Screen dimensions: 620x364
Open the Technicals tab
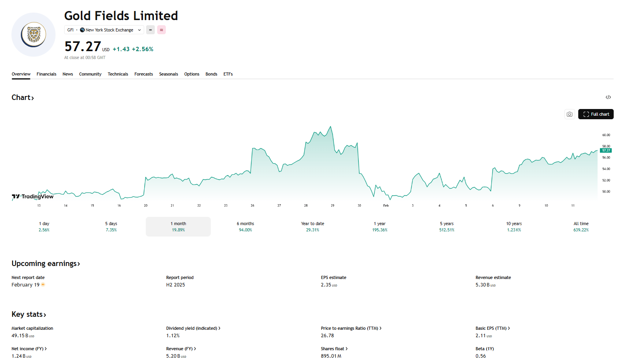pos(118,74)
